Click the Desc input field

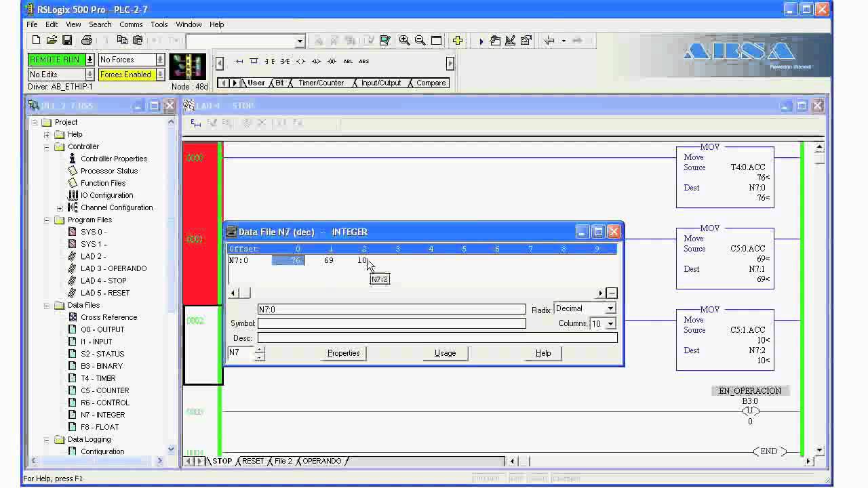pyautogui.click(x=437, y=338)
